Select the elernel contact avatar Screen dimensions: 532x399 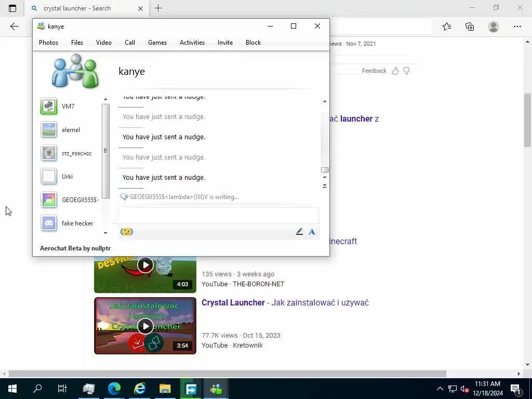pos(49,129)
